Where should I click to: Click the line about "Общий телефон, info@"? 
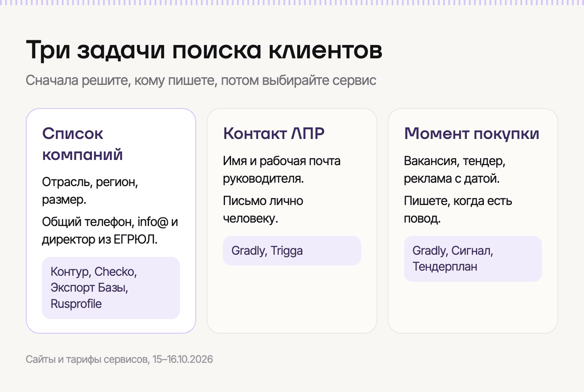point(110,230)
